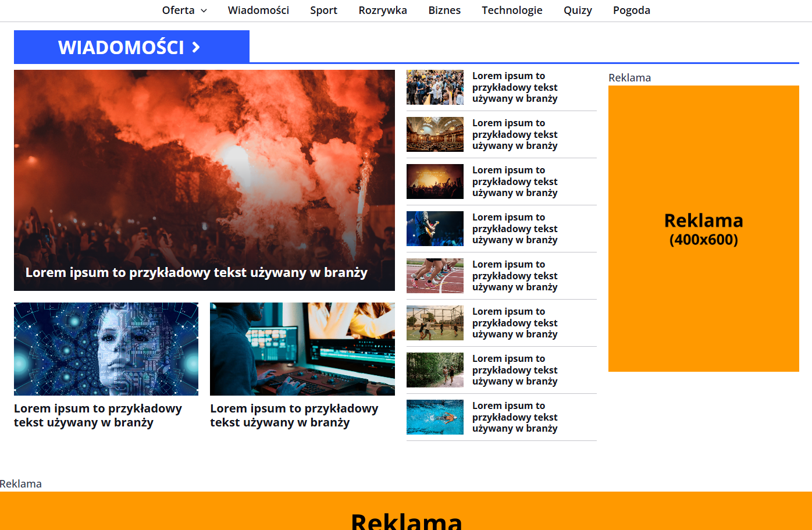Screen dimensions: 812x530
Task: Click the headline under the AI face image
Action: 98,415
